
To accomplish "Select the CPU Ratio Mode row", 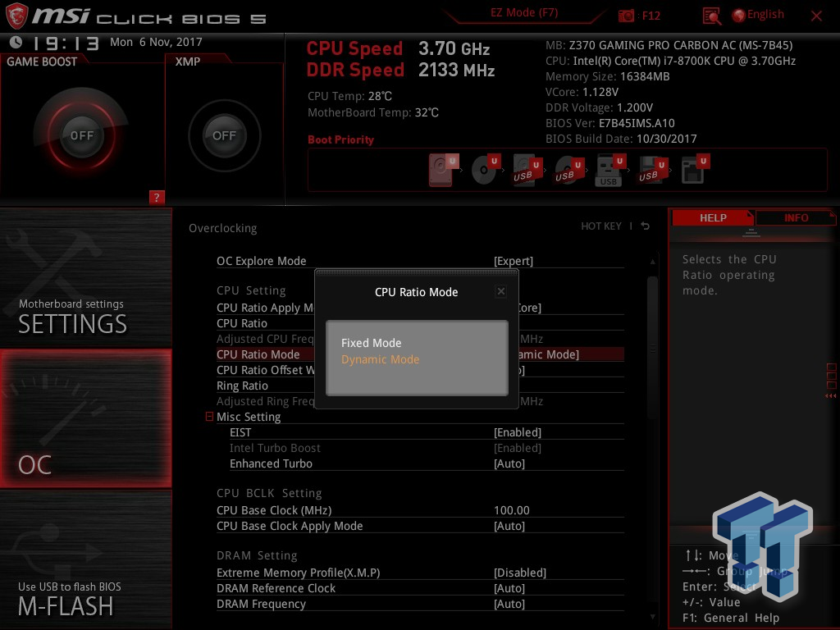I will 420,354.
